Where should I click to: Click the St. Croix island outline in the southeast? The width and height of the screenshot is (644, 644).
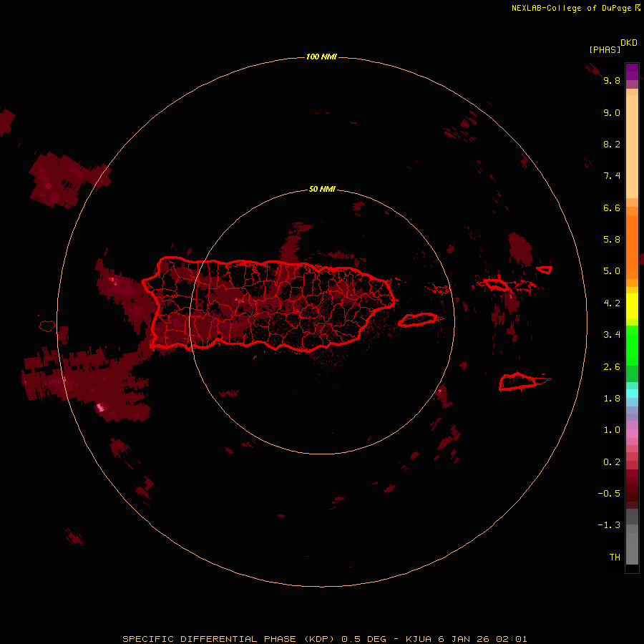tap(518, 382)
